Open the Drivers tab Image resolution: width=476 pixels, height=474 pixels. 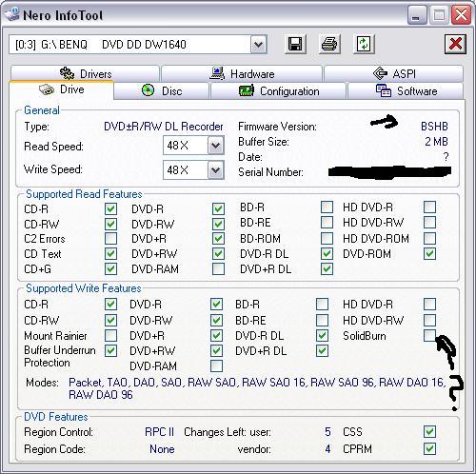click(85, 73)
